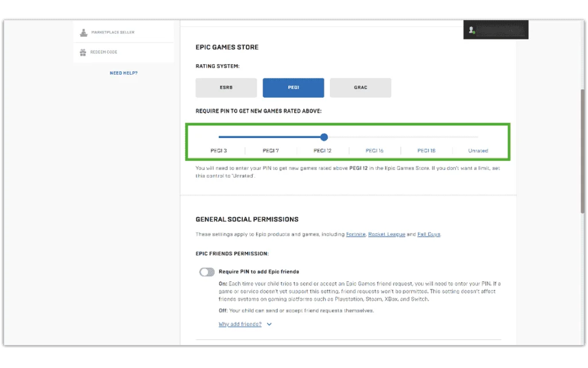Set rating limit to Unrated

coord(478,151)
